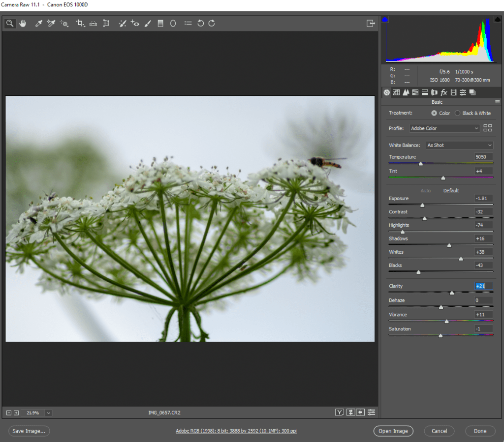Open the Adobe RGB workflow options link
The height and width of the screenshot is (442, 504).
[x=236, y=431]
